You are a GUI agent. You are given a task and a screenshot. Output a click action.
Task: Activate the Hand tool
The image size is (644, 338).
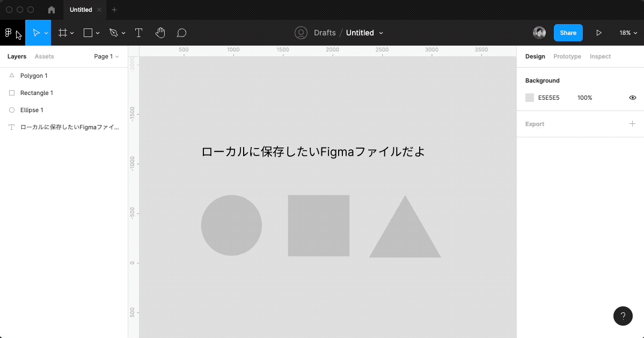(160, 33)
